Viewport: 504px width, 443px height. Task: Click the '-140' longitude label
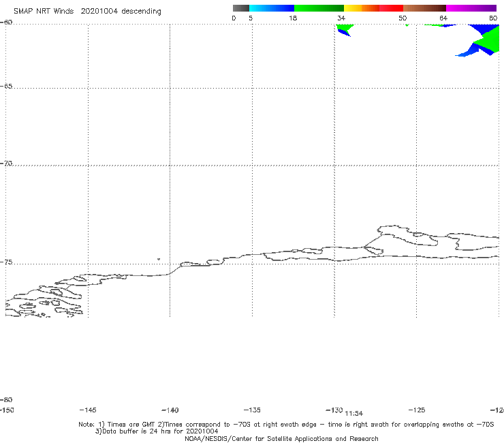[170, 410]
